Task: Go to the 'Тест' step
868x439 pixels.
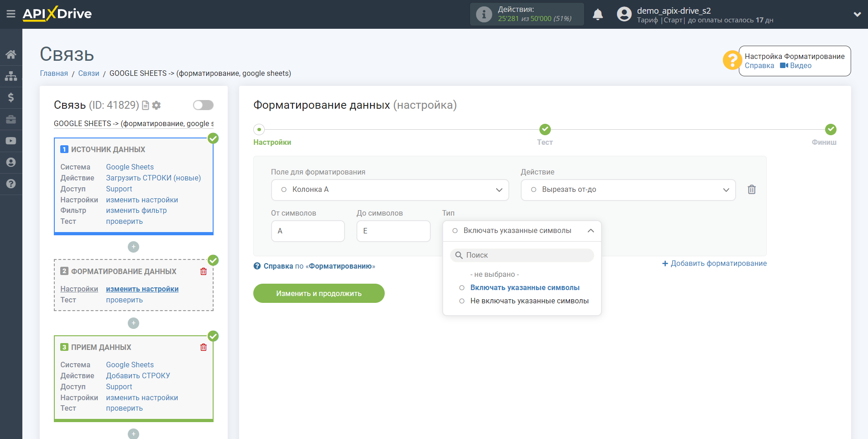Action: [x=545, y=142]
